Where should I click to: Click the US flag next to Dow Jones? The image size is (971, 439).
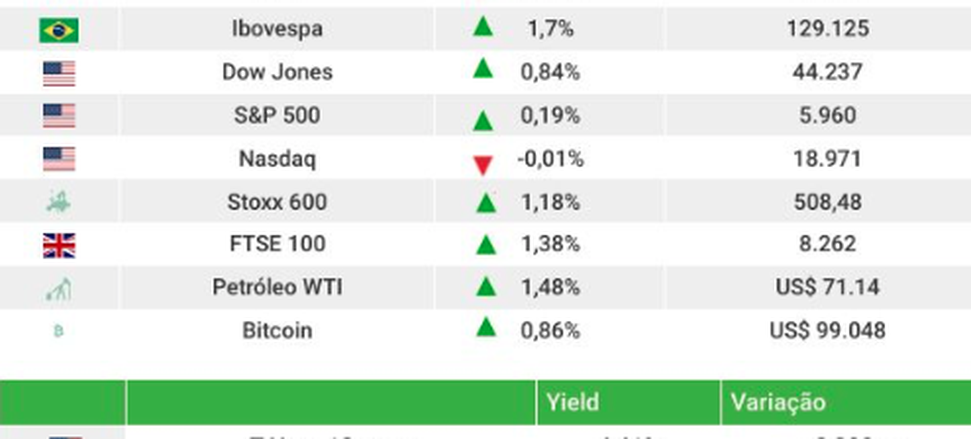59,73
